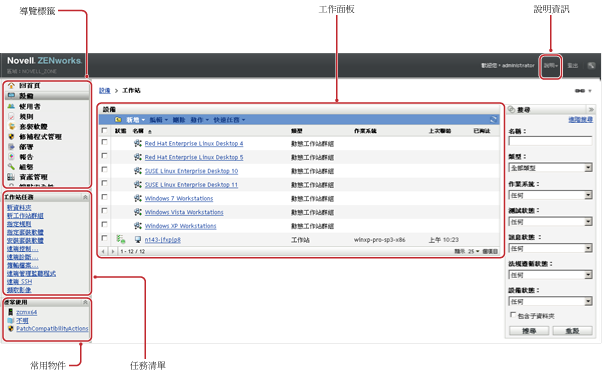Click the Bundles (套裝軟體) package icon
Image resolution: width=602 pixels, height=376 pixels.
tap(12, 126)
